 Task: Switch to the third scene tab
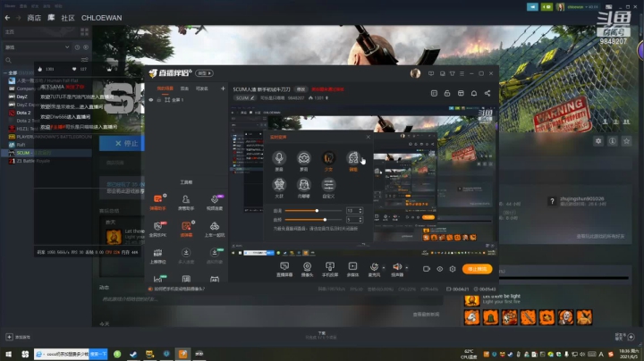[x=201, y=88]
